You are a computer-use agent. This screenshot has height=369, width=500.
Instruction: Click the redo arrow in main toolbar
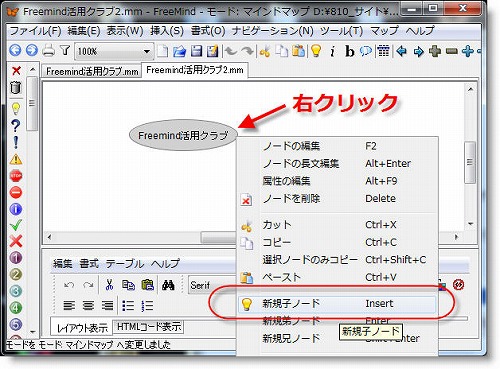247,51
